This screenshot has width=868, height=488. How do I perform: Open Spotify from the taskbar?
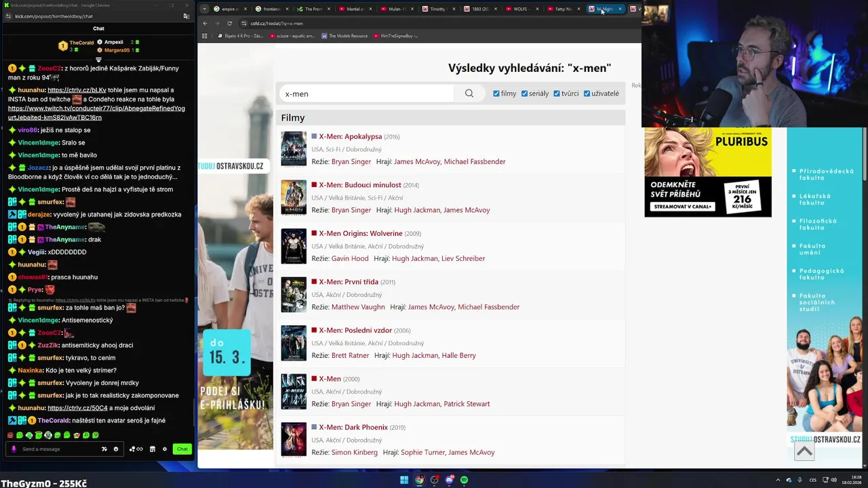pos(465,480)
